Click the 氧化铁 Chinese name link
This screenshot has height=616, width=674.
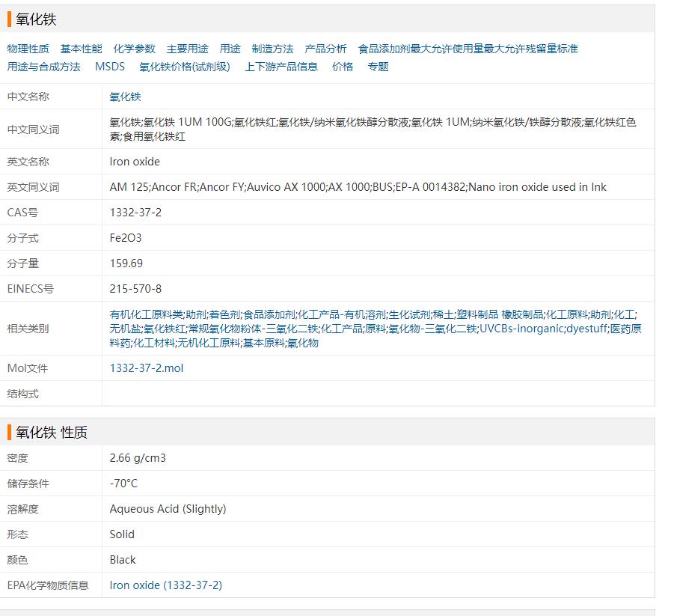pos(126,97)
